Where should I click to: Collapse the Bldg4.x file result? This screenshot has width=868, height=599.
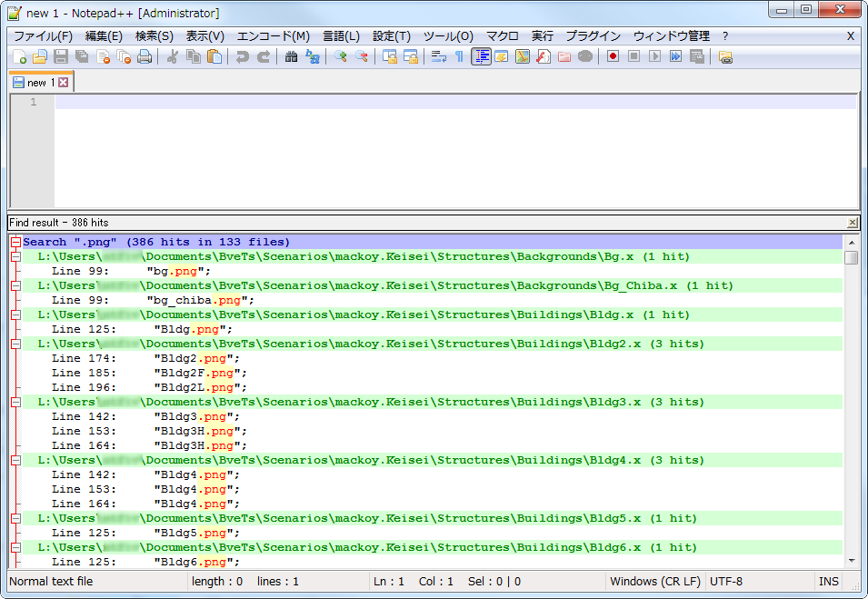click(x=16, y=460)
